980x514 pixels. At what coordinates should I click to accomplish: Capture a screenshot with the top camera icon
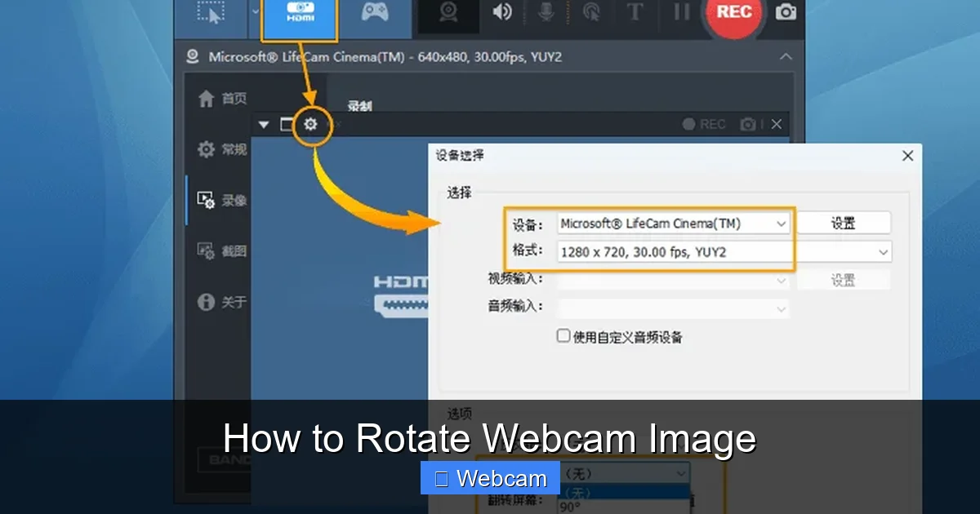point(786,11)
